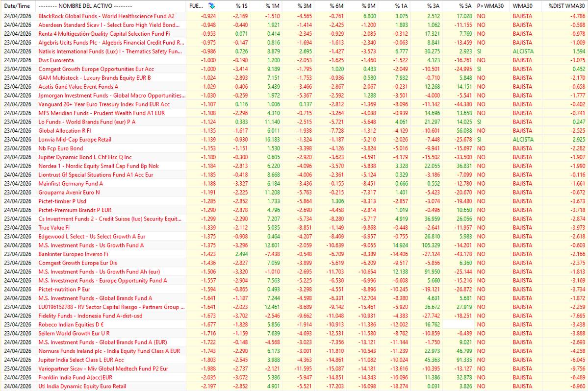The width and height of the screenshot is (588, 391).
Task: Click ALCISTA in the Lonvia Mid-Cap row
Action: [523, 139]
